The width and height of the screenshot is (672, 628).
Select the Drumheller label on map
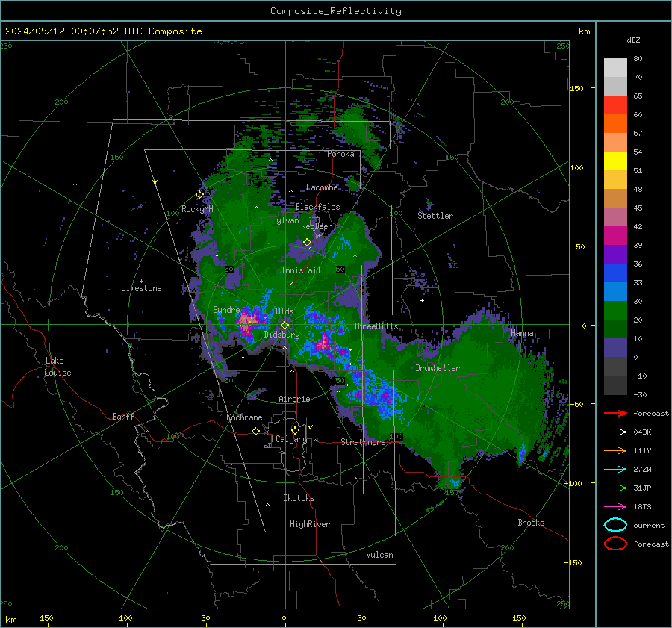coord(438,368)
